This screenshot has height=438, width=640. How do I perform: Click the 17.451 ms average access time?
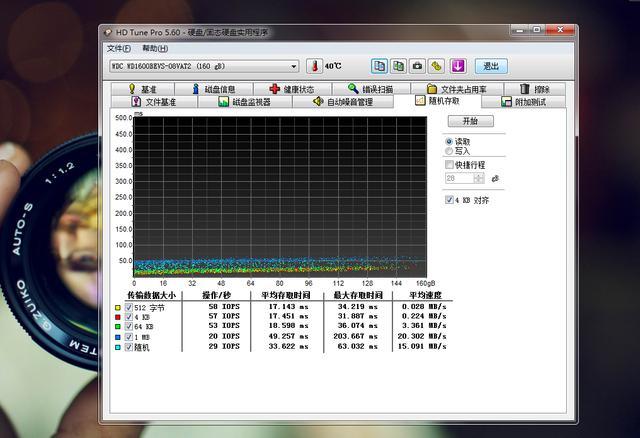point(288,316)
